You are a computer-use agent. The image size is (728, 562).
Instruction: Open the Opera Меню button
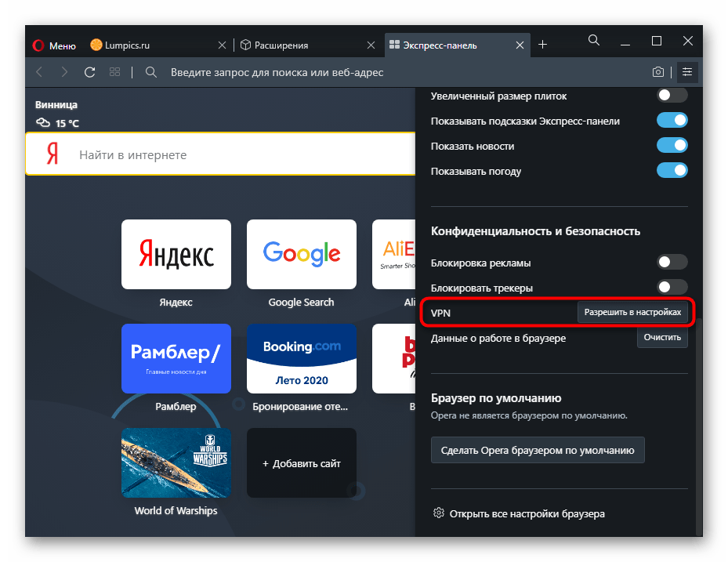click(x=54, y=45)
